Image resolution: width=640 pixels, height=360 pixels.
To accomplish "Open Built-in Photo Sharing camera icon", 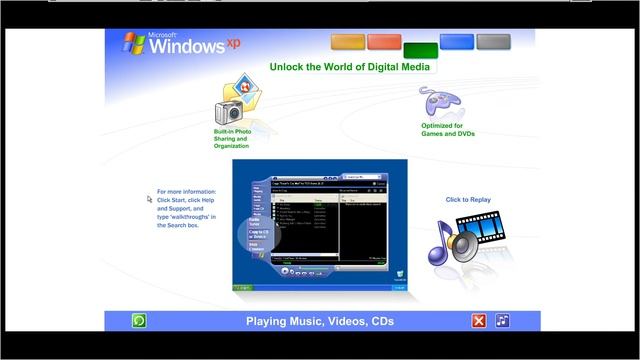I will coord(239,99).
